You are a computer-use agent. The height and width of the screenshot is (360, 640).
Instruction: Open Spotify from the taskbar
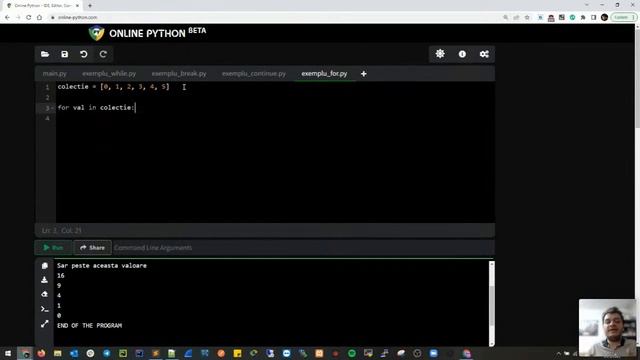tap(352, 353)
